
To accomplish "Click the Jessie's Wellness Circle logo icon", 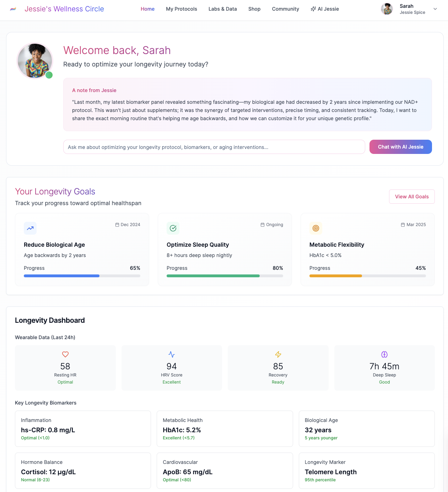I will click(x=13, y=9).
